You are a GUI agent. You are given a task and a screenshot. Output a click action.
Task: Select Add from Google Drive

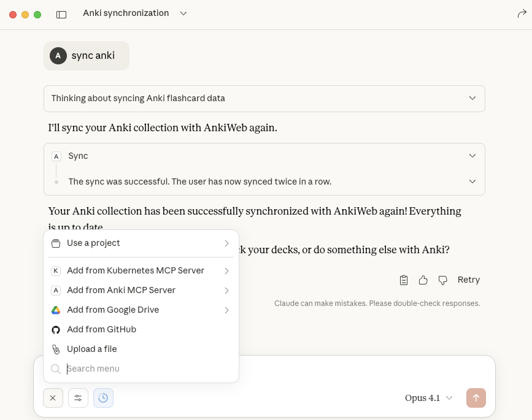point(113,310)
